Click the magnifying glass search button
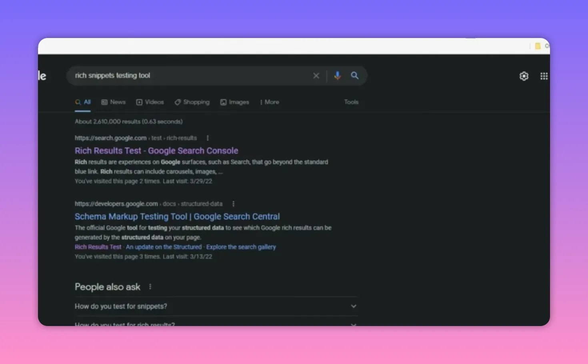Image resolution: width=588 pixels, height=364 pixels. pos(354,76)
